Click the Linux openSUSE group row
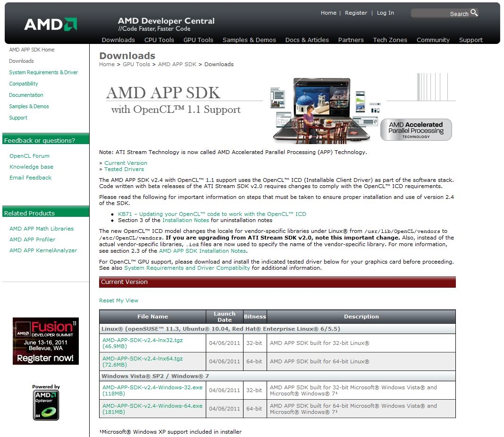 277,328
